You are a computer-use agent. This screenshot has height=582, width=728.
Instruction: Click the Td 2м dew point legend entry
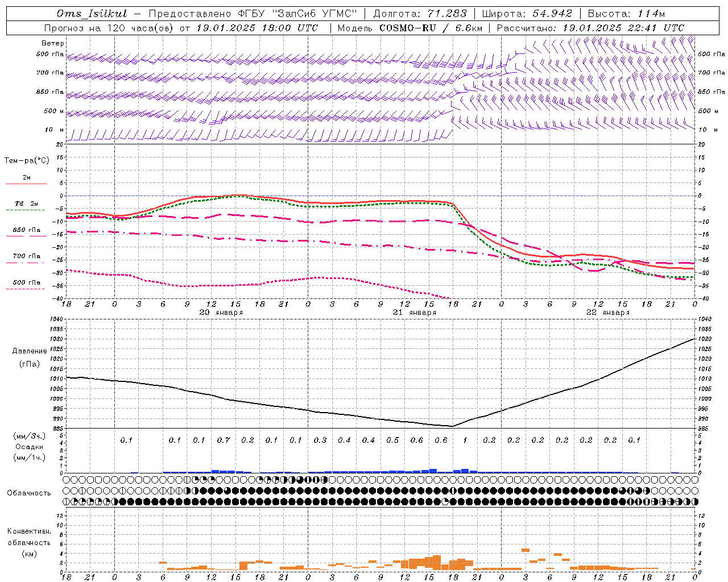coord(26,204)
